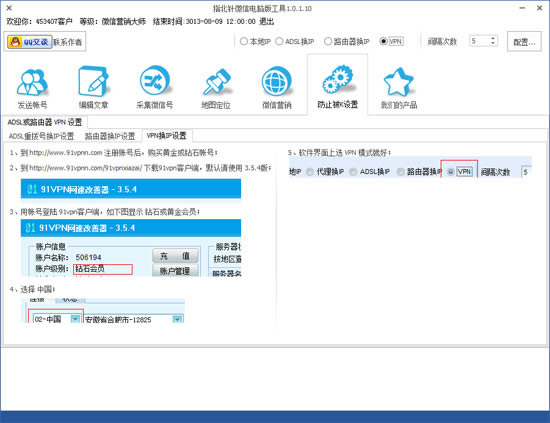Click the QQ交谈 penguin button
Screen dimensions: 550x423
30,42
